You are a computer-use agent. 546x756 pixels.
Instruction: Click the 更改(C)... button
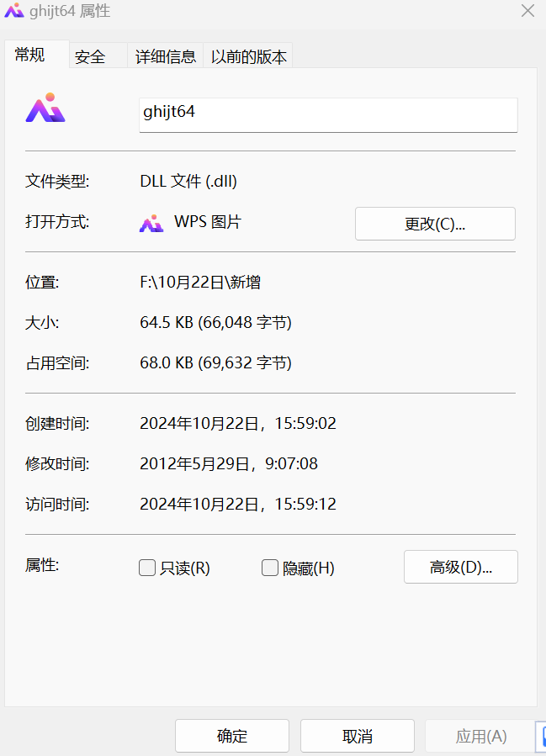point(435,224)
